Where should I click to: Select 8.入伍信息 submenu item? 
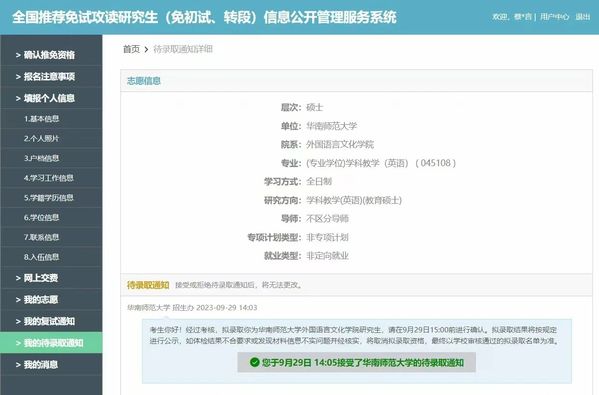[51, 257]
